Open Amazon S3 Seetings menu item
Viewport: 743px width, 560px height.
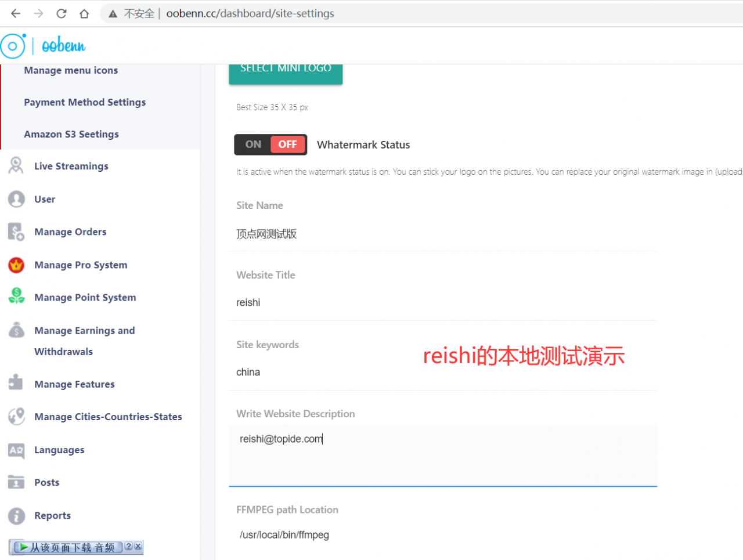[71, 134]
